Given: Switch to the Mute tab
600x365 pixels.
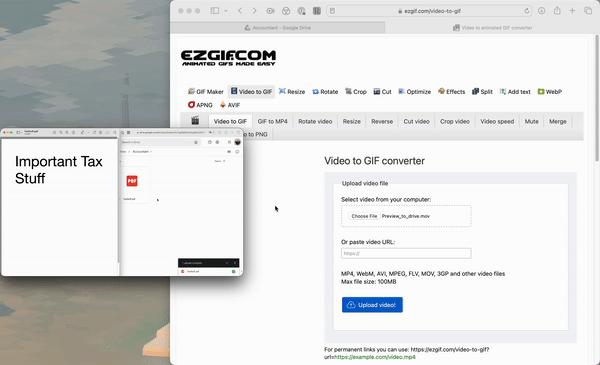Looking at the screenshot, I should pos(532,121).
